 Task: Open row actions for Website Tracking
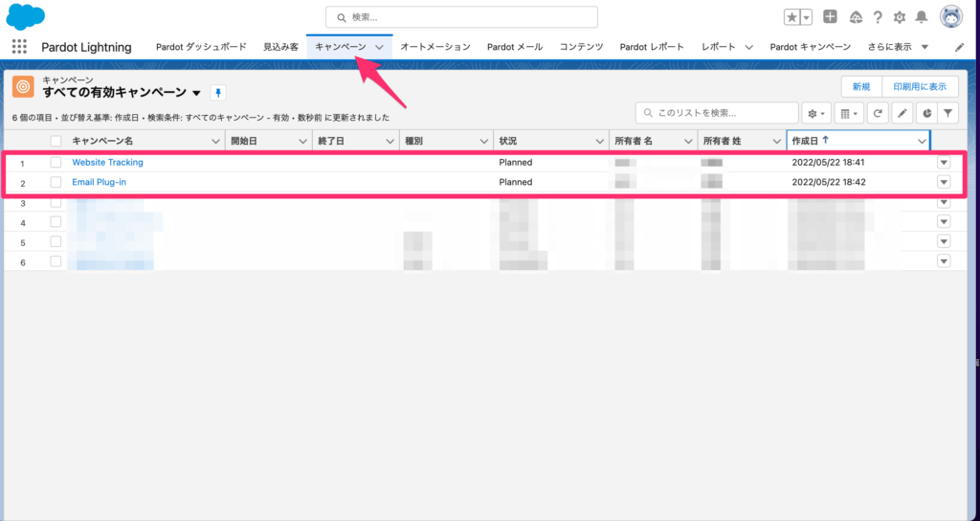coord(944,163)
